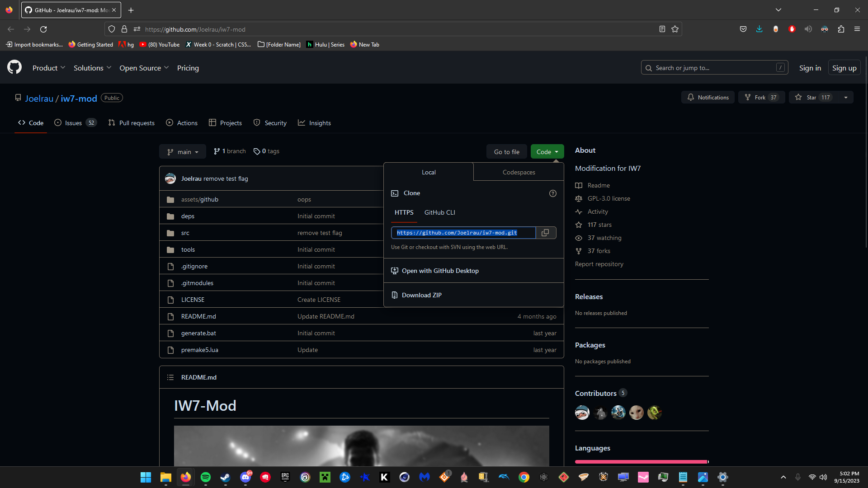This screenshot has width=868, height=488.
Task: Bookmark this page with star icon
Action: pos(675,29)
